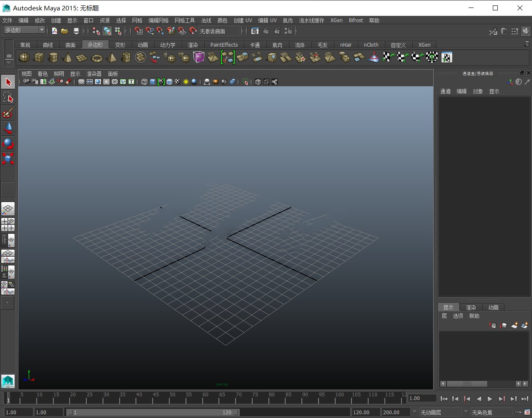
Task: Click 选项 in the layer editor
Action: (x=458, y=316)
